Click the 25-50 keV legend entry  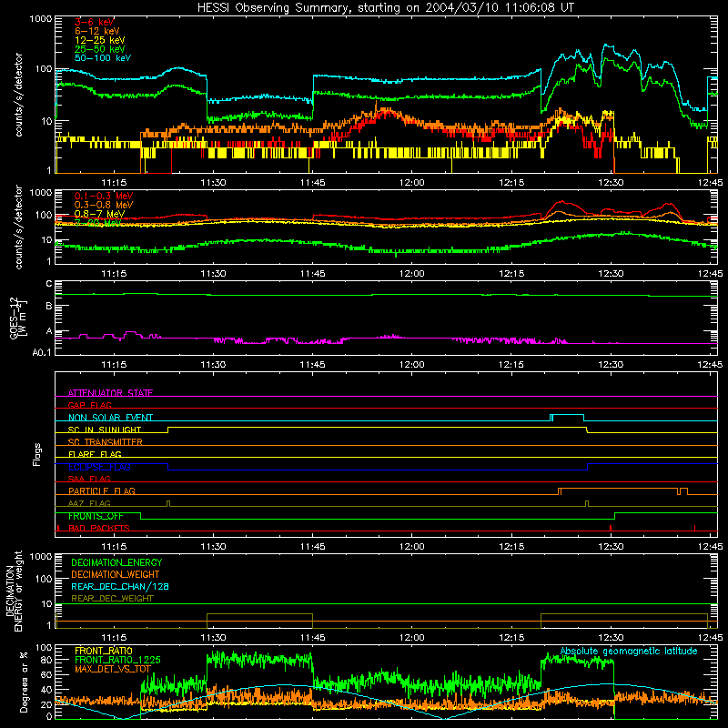(100, 49)
